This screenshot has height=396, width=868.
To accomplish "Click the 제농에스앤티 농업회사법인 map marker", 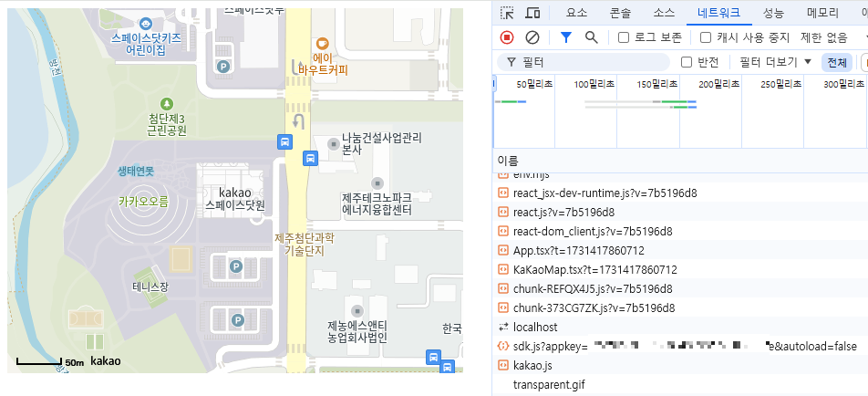I will point(357,310).
